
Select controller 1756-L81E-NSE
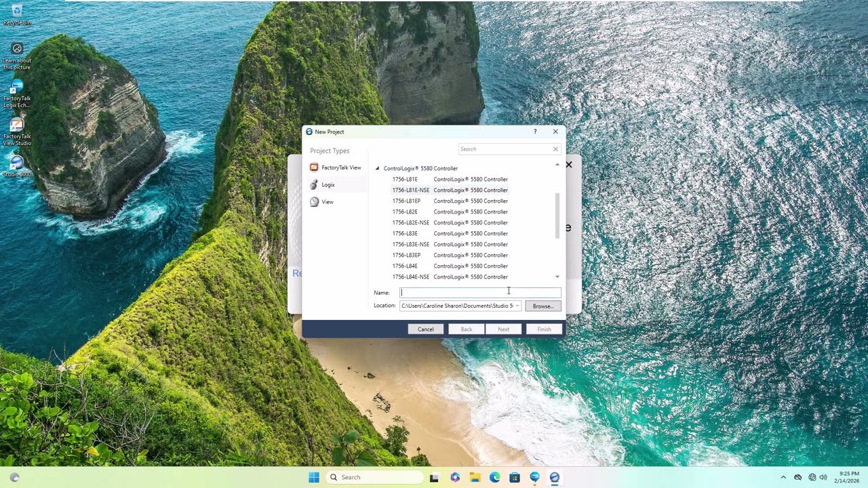pyautogui.click(x=450, y=190)
